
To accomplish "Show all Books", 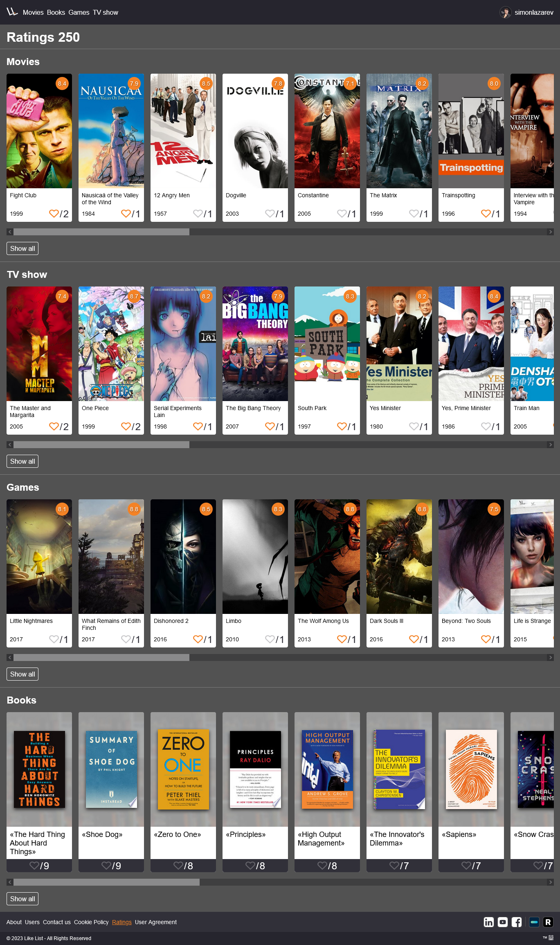I will point(22,899).
